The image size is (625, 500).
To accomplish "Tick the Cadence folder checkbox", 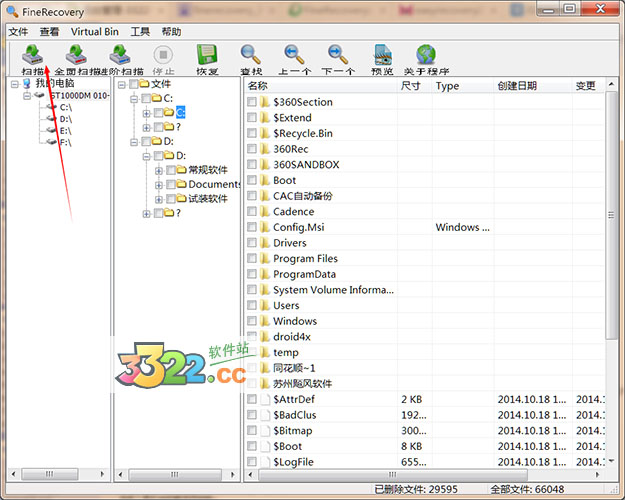I will (x=252, y=211).
